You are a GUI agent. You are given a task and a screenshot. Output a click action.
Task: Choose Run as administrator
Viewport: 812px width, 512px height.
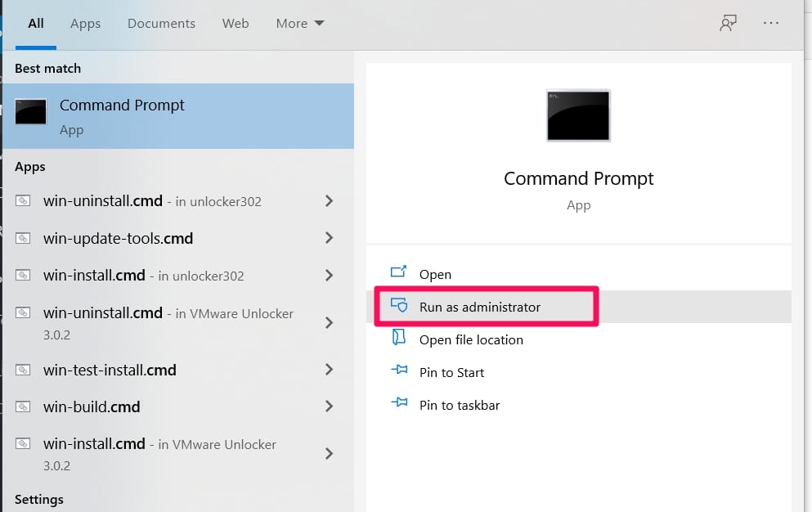tap(578, 307)
